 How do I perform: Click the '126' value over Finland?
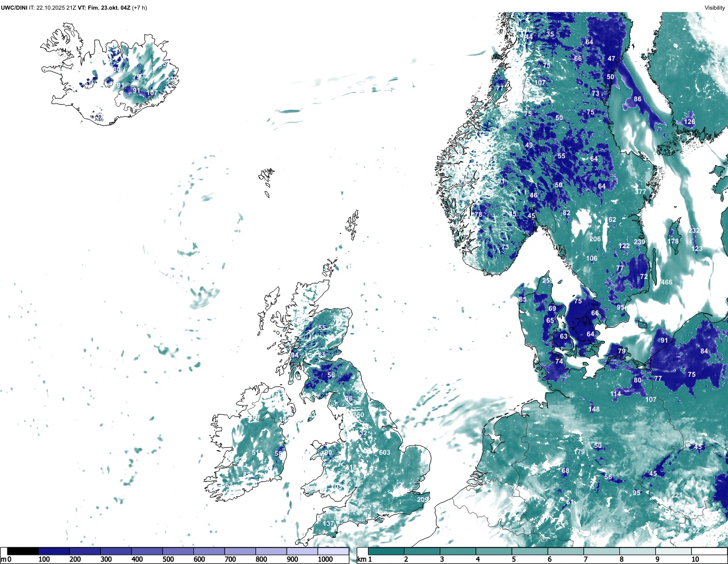[x=689, y=122]
